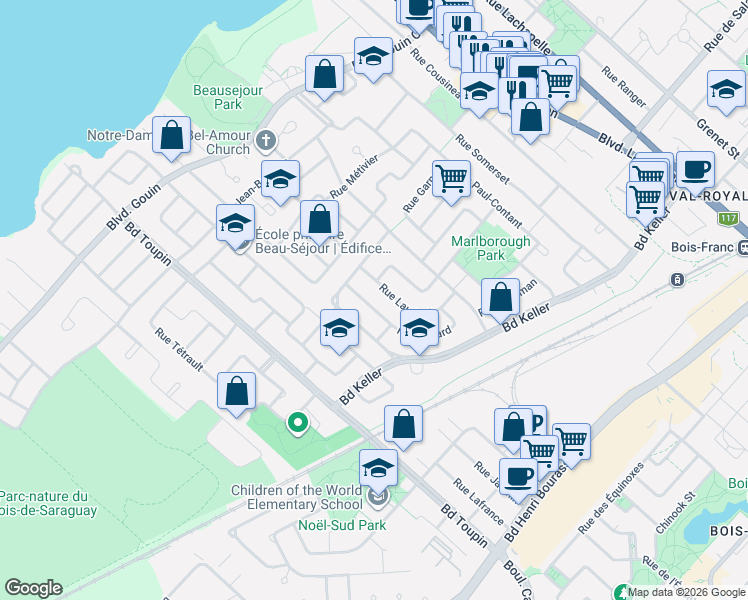The image size is (748, 600).
Task: Click the Map data ©2026 Google attribution
Action: tap(686, 592)
